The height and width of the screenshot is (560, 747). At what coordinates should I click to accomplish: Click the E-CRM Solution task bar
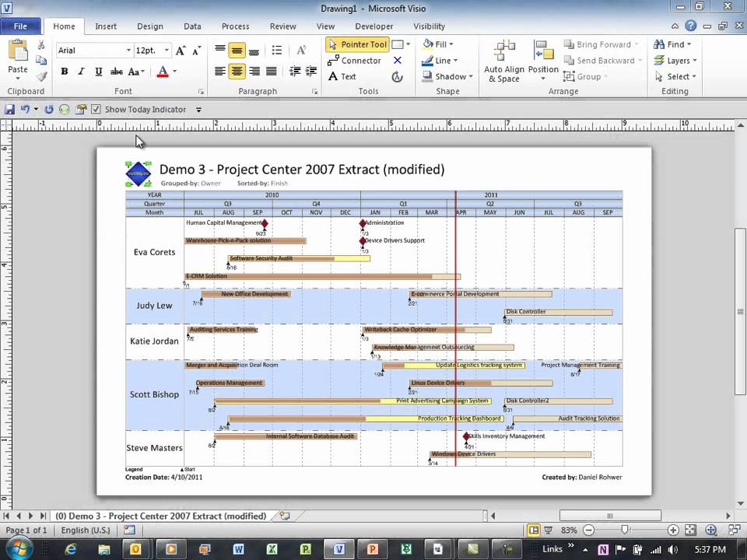(322, 276)
